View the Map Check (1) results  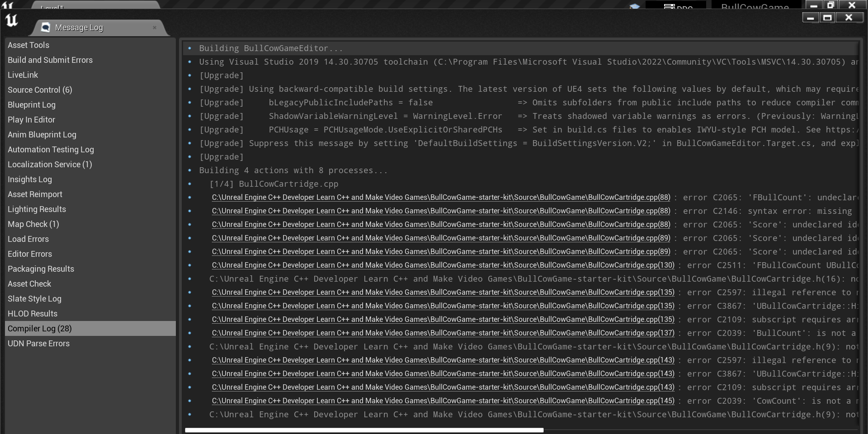click(33, 224)
